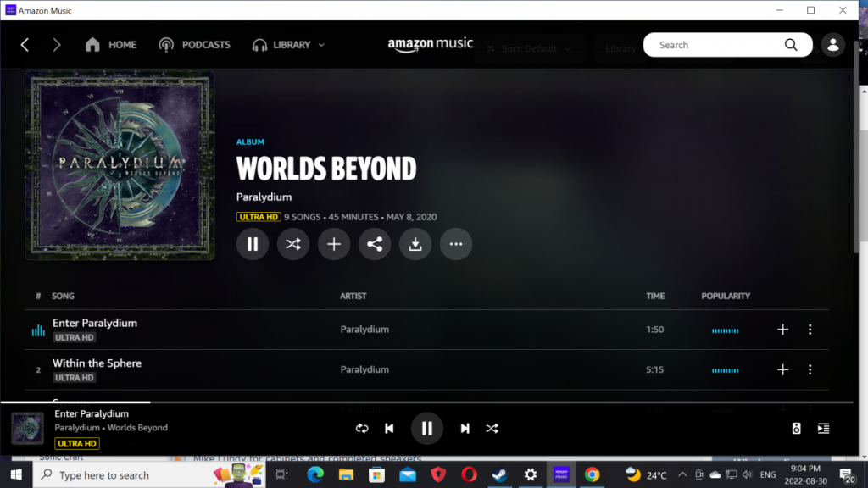The height and width of the screenshot is (488, 868).
Task: Click the ARTIST column header
Action: 353,296
